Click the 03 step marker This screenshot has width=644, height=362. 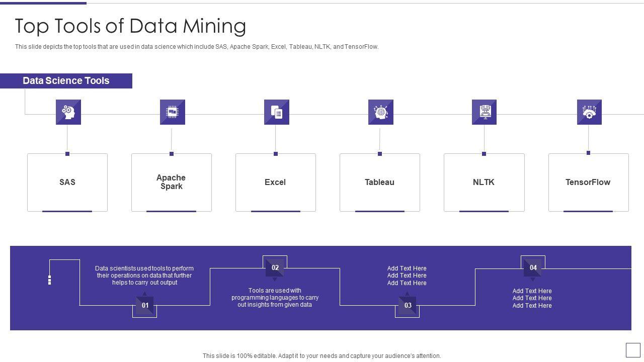coord(408,305)
